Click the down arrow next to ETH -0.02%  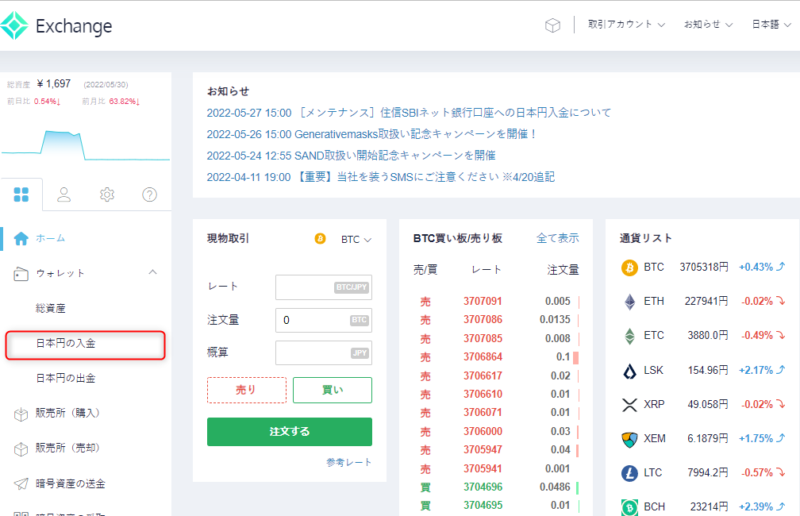[781, 301]
